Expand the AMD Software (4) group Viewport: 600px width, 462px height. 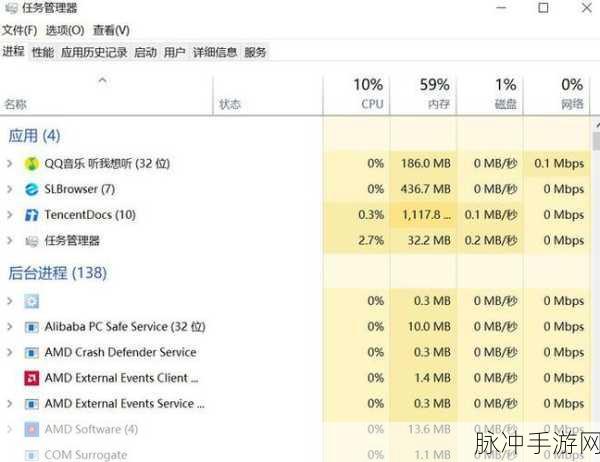tap(10, 429)
